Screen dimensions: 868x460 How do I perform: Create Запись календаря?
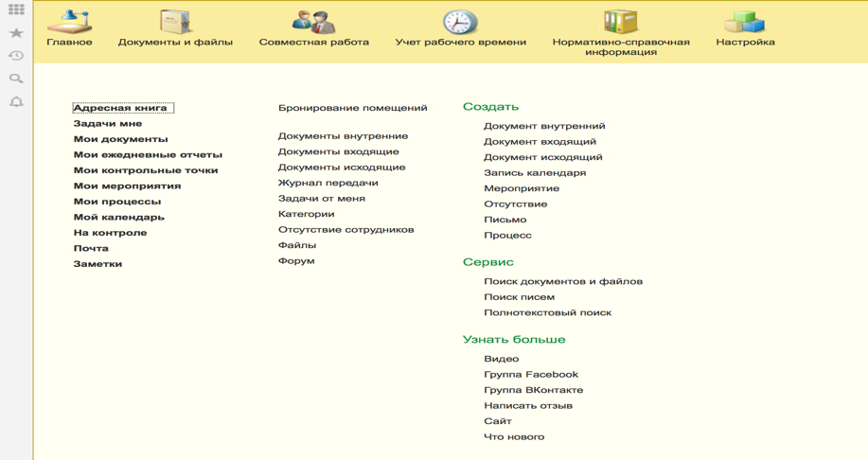(535, 172)
